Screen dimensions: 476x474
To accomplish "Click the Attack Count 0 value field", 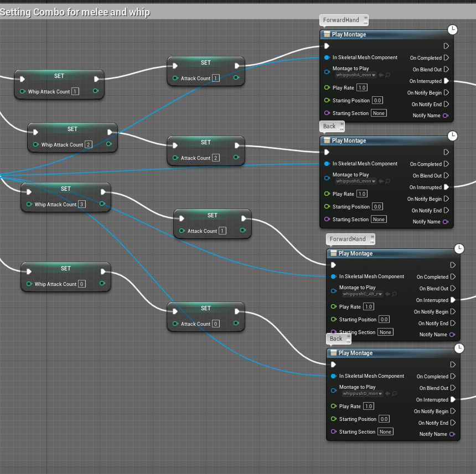I will (x=215, y=324).
